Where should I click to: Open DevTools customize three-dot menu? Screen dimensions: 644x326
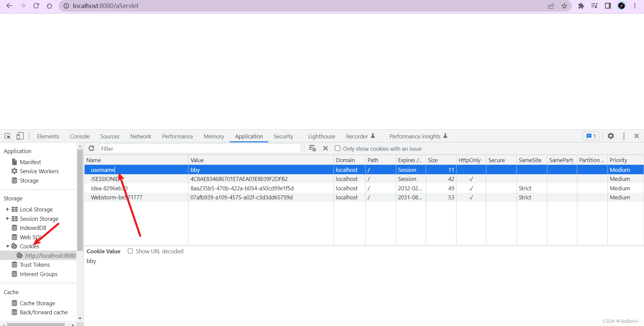624,136
